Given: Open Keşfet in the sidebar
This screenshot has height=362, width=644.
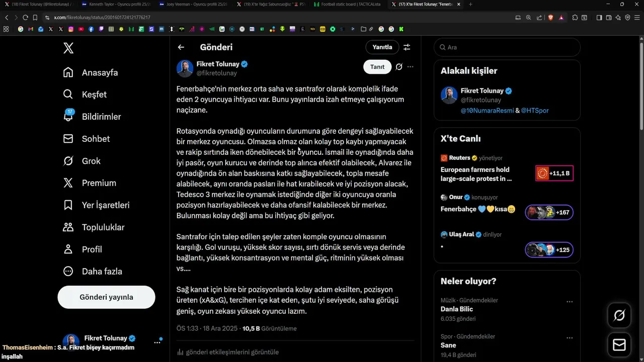Looking at the screenshot, I should coord(85,95).
